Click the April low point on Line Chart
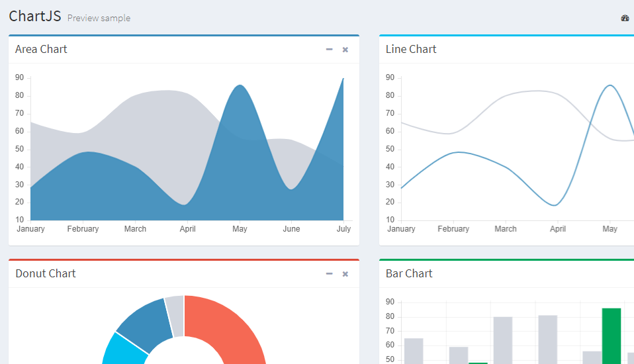The width and height of the screenshot is (634, 364). click(x=555, y=205)
